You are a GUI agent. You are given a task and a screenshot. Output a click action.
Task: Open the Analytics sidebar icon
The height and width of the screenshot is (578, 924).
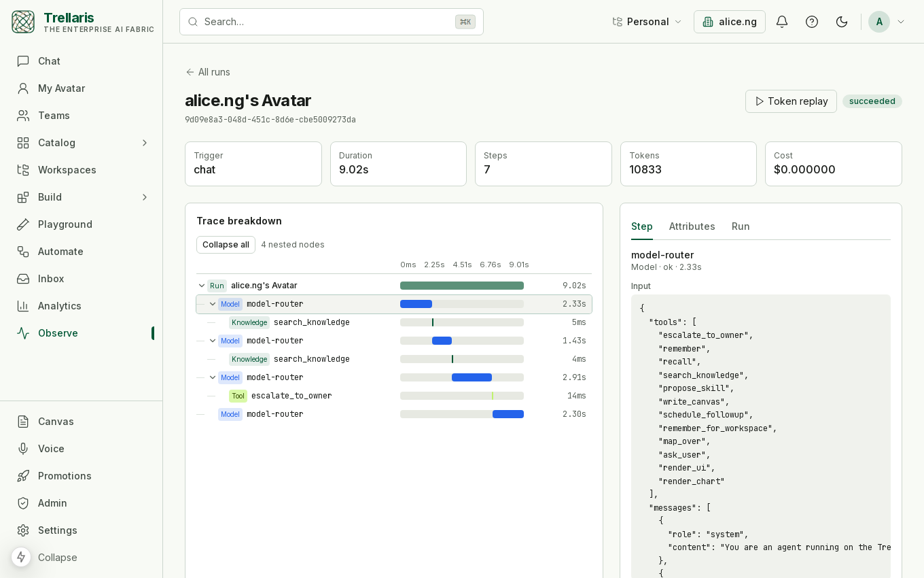coord(23,306)
